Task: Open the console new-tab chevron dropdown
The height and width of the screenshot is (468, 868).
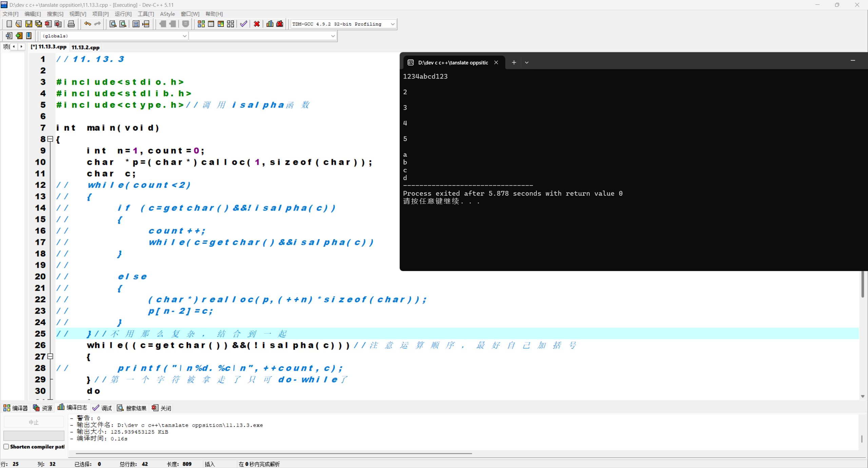Action: pos(527,62)
